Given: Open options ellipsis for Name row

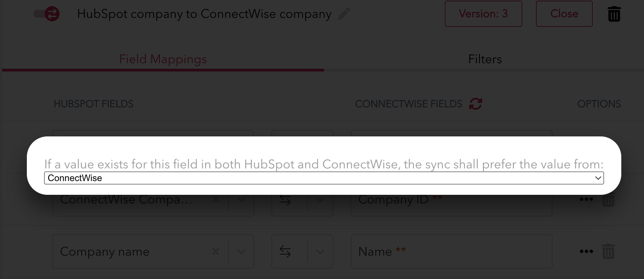Looking at the screenshot, I should pyautogui.click(x=586, y=252).
